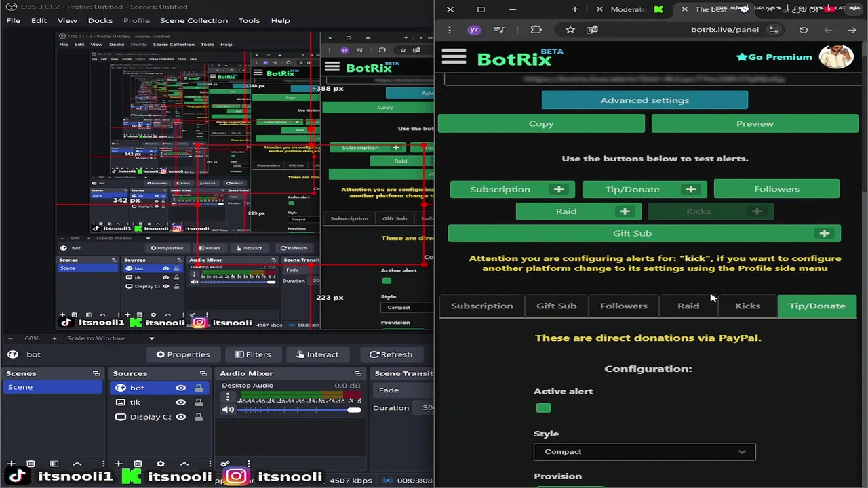Expand plus on Tip/Donate test button
This screenshot has height=488, width=868.
tap(690, 190)
